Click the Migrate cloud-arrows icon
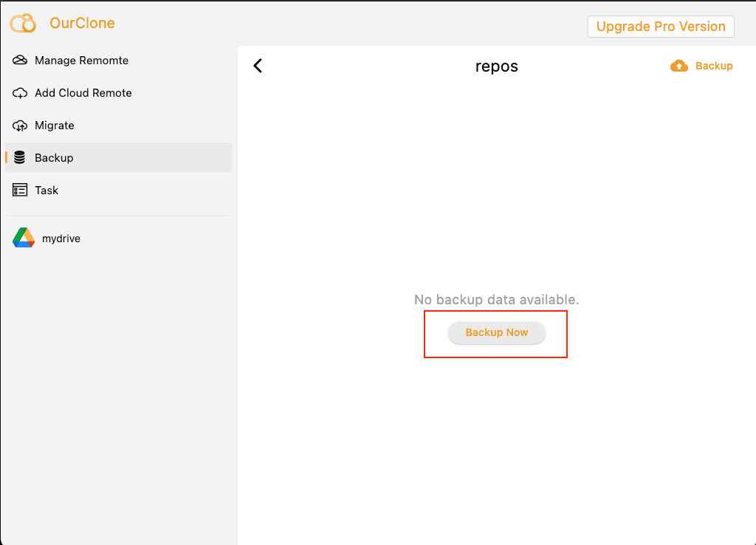The width and height of the screenshot is (756, 545). (x=20, y=126)
